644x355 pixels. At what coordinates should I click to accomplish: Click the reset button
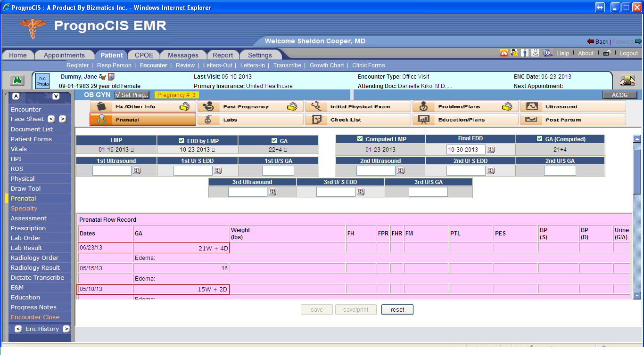(397, 310)
